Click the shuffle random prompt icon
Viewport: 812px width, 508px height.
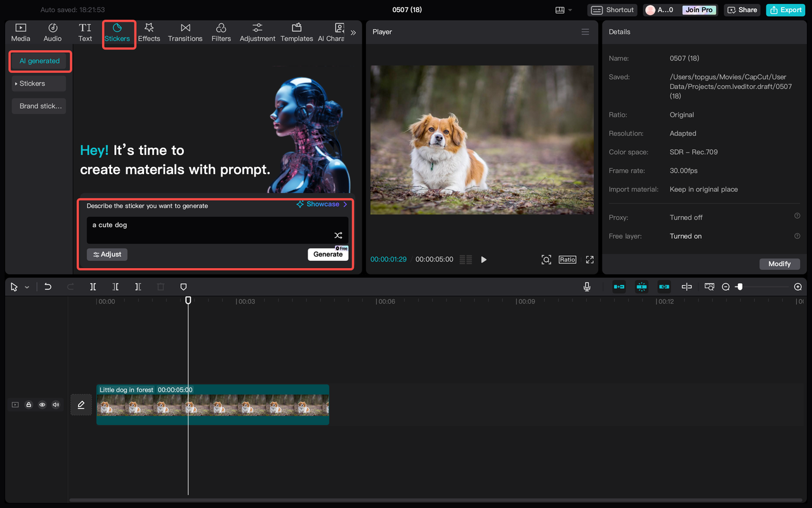338,236
